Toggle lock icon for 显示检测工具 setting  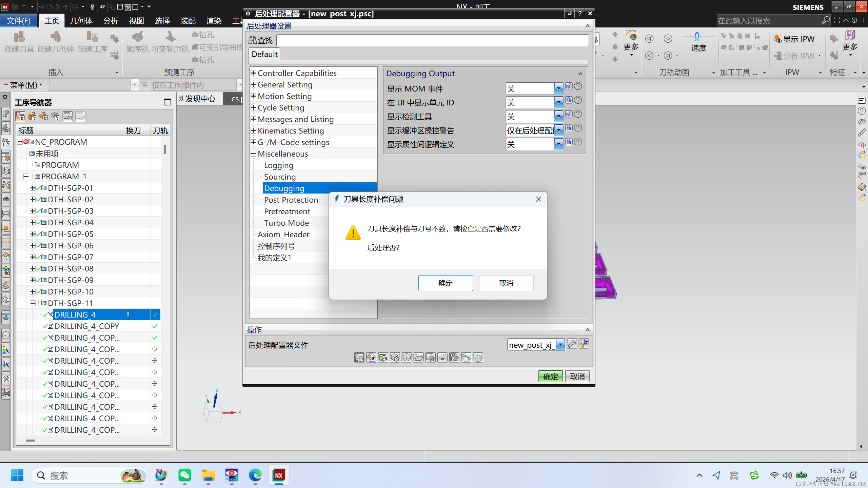(x=569, y=114)
